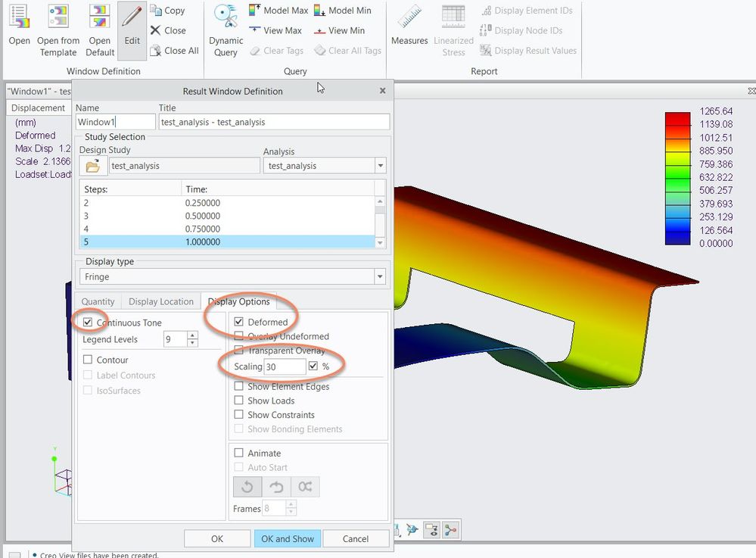Click the Open Default icon
Viewport: 756px width, 558px height.
tap(99, 17)
